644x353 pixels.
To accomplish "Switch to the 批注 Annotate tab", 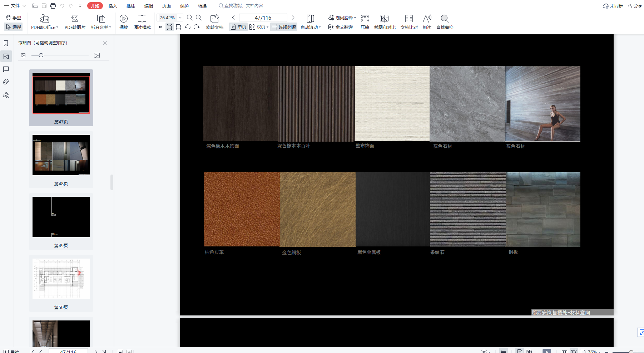I will [131, 6].
